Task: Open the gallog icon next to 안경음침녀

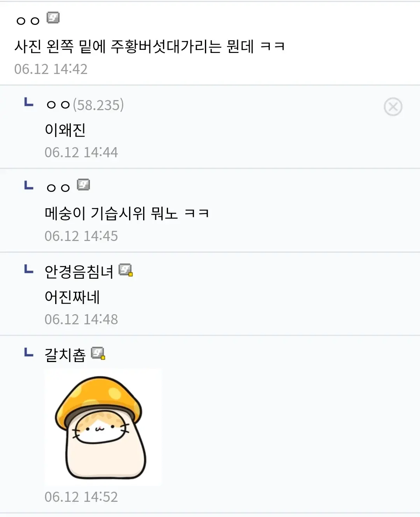Action: click(x=126, y=270)
